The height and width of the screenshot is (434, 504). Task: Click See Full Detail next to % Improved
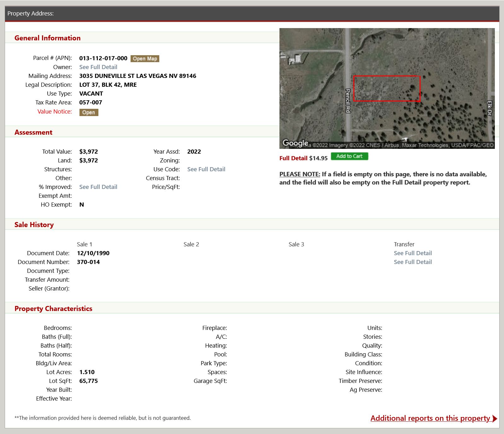tap(98, 187)
